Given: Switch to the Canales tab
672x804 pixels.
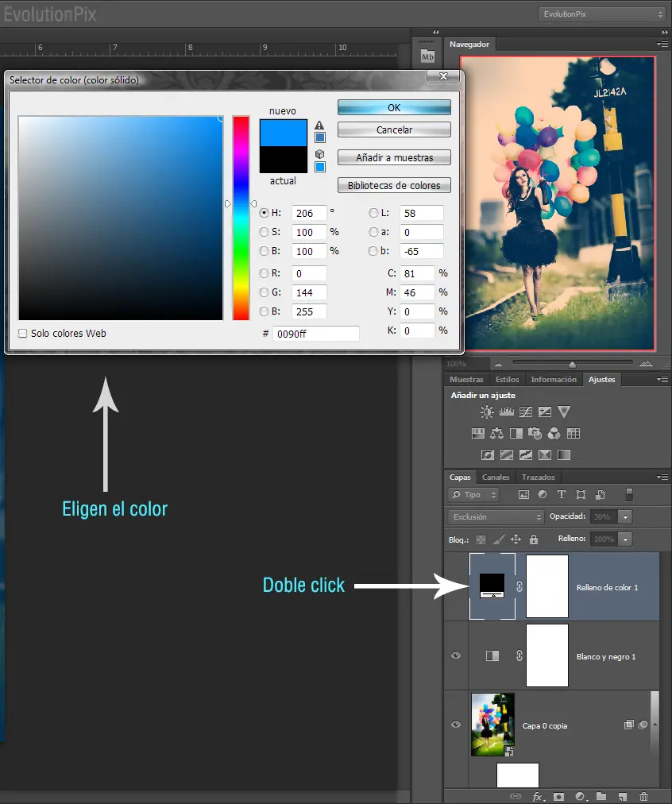Looking at the screenshot, I should pos(495,477).
